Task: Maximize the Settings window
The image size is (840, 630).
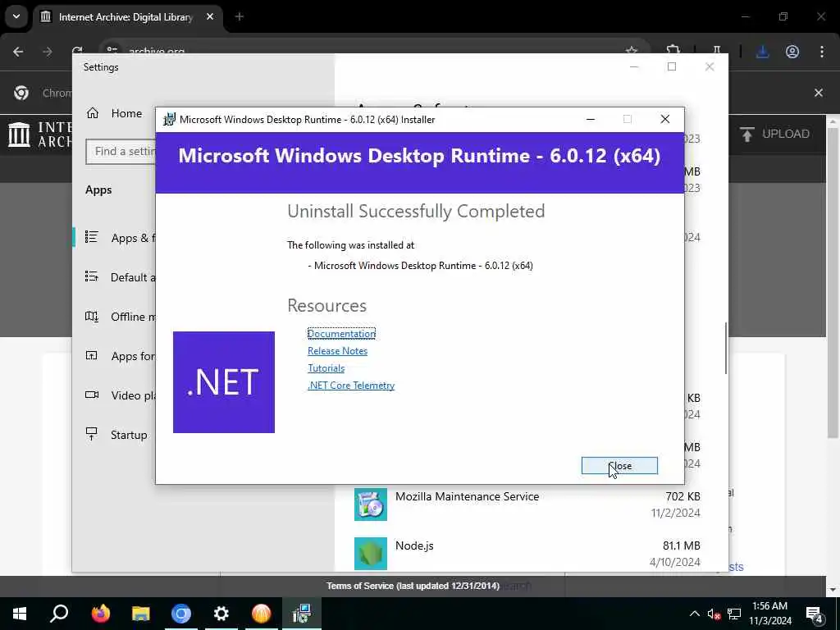Action: click(x=672, y=67)
